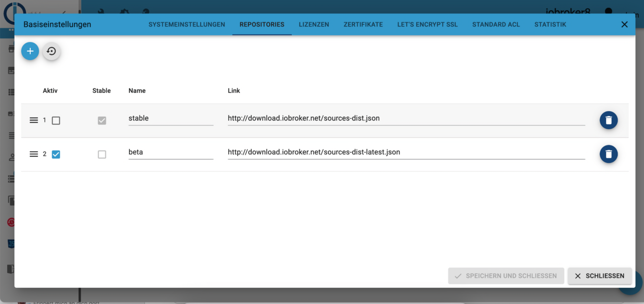Add a new repository with plus button
644x304 pixels.
coord(30,51)
